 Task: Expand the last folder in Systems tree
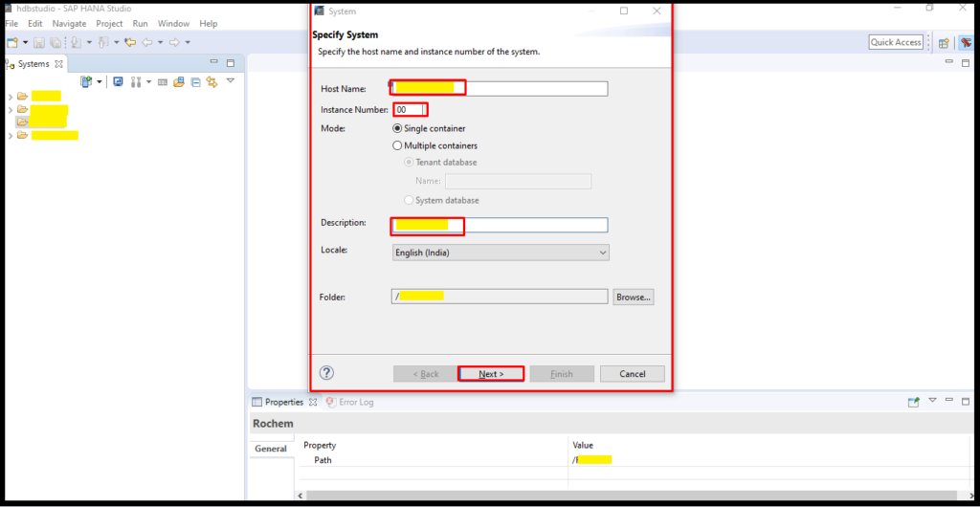pyautogui.click(x=10, y=136)
